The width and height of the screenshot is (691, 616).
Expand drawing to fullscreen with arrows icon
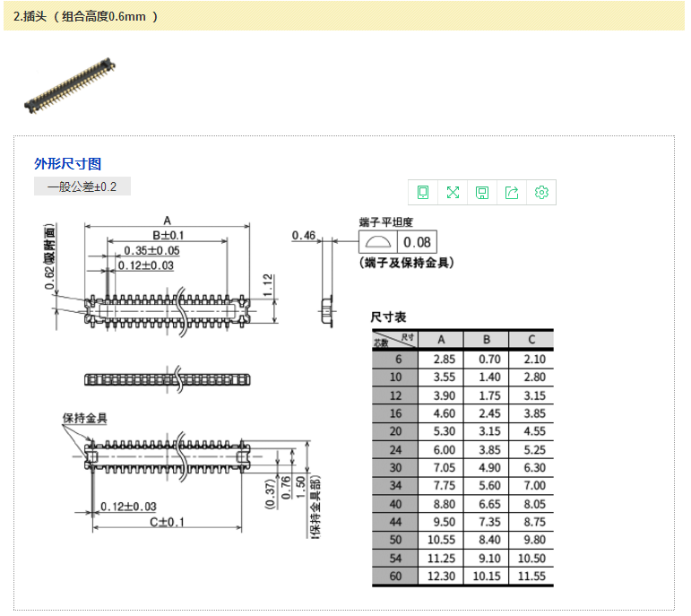coord(453,192)
